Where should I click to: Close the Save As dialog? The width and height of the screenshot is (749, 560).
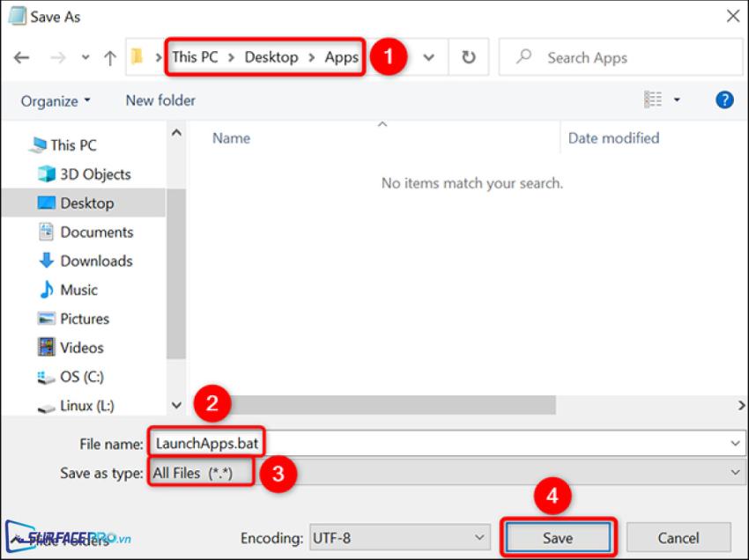pyautogui.click(x=733, y=16)
